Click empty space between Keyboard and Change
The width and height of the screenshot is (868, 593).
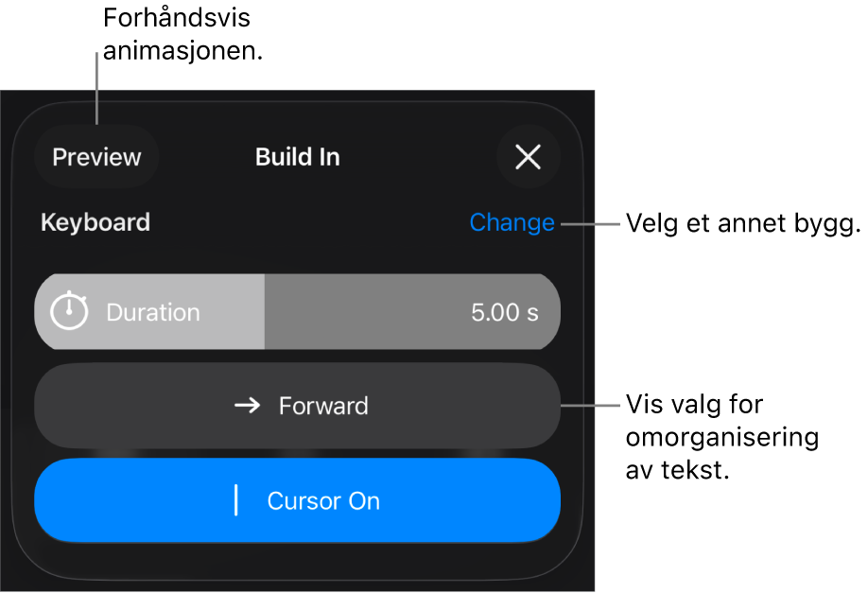tap(303, 223)
